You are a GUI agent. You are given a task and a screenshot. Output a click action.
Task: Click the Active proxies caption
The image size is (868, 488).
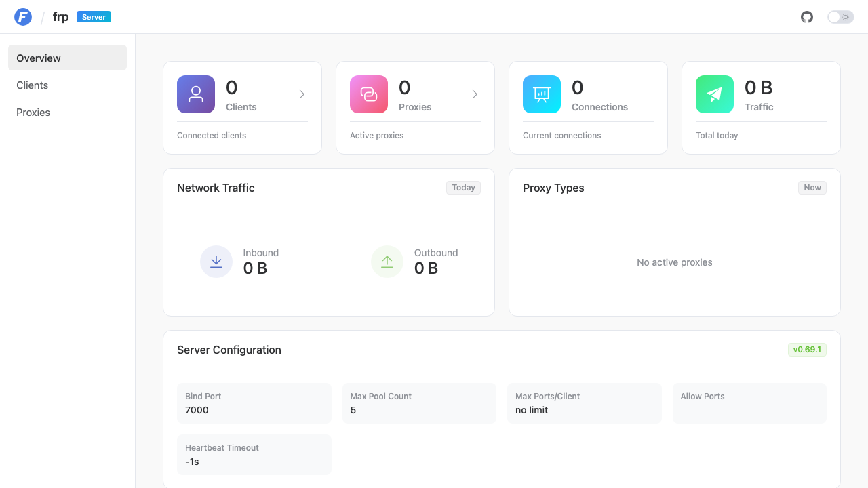coord(376,136)
